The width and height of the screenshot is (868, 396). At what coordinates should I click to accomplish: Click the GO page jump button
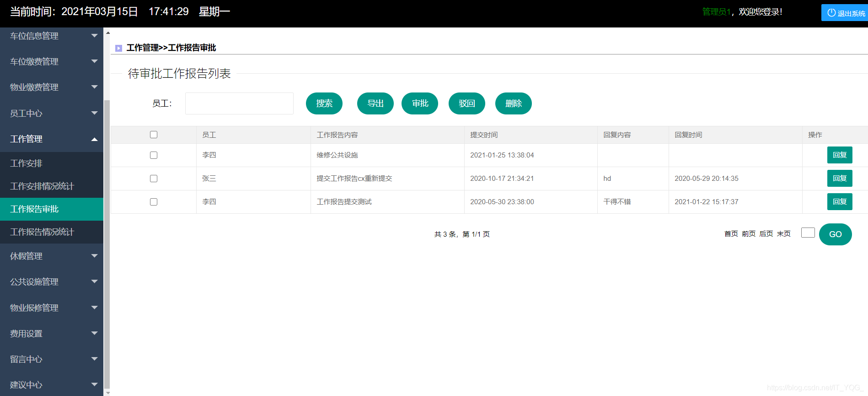pos(836,234)
